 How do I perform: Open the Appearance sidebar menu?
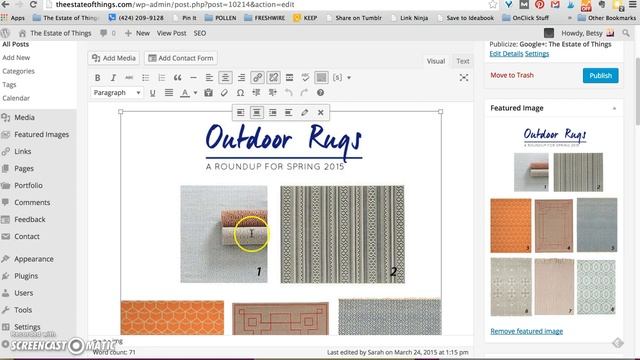pyautogui.click(x=33, y=259)
